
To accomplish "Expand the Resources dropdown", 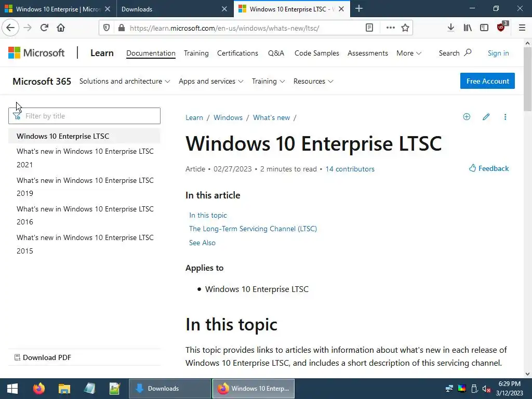I will click(313, 82).
